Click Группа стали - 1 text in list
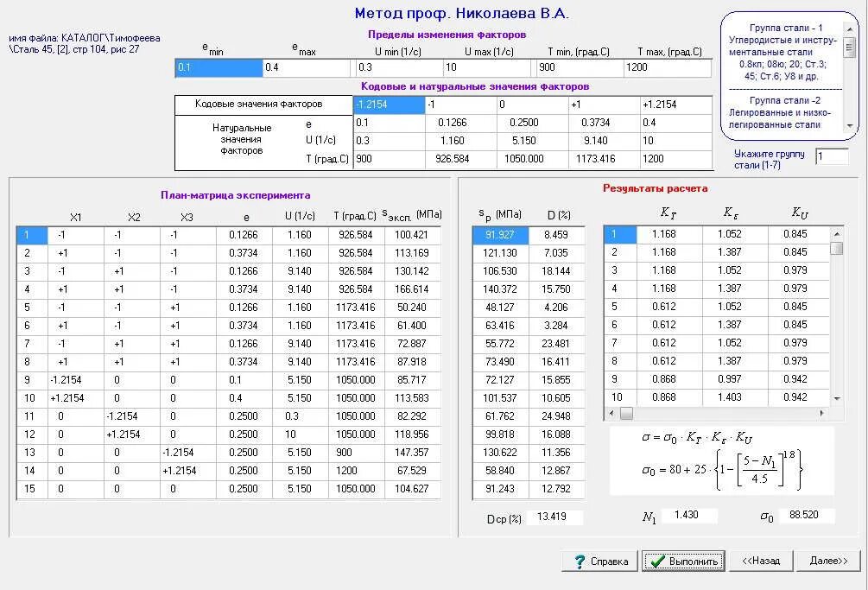Image resolution: width=868 pixels, height=590 pixels. [785, 28]
